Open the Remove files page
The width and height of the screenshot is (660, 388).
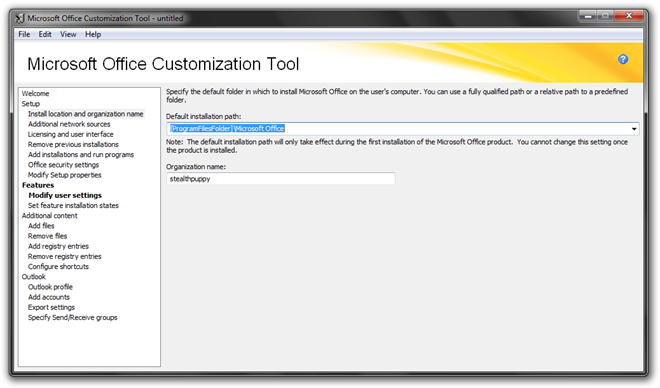(x=48, y=236)
